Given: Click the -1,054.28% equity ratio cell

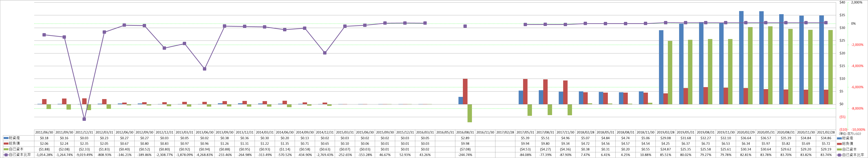Looking at the screenshot, I should (x=44, y=155).
